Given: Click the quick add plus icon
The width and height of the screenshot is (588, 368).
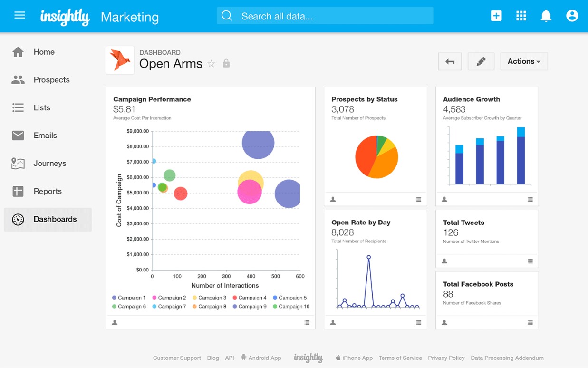Looking at the screenshot, I should coord(496,15).
